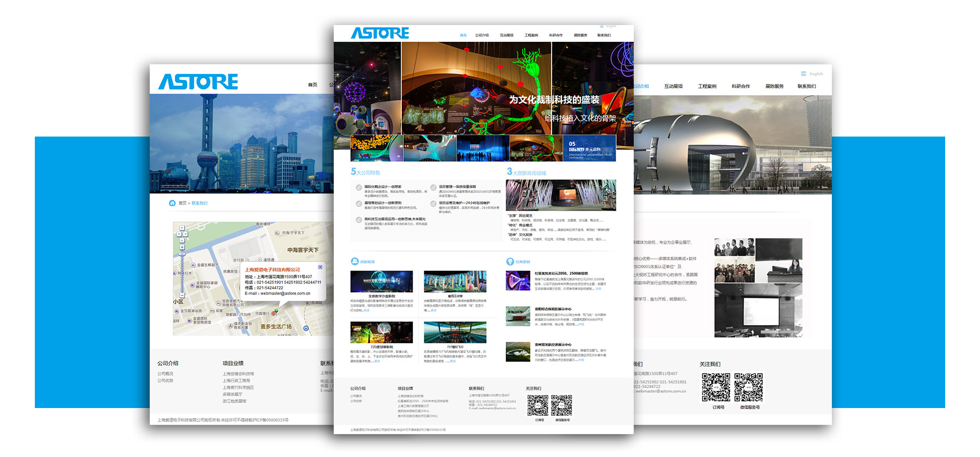Image resolution: width=980 pixels, height=457 pixels.
Task: Click the home breadcrumb icon on left page
Action: point(172,203)
